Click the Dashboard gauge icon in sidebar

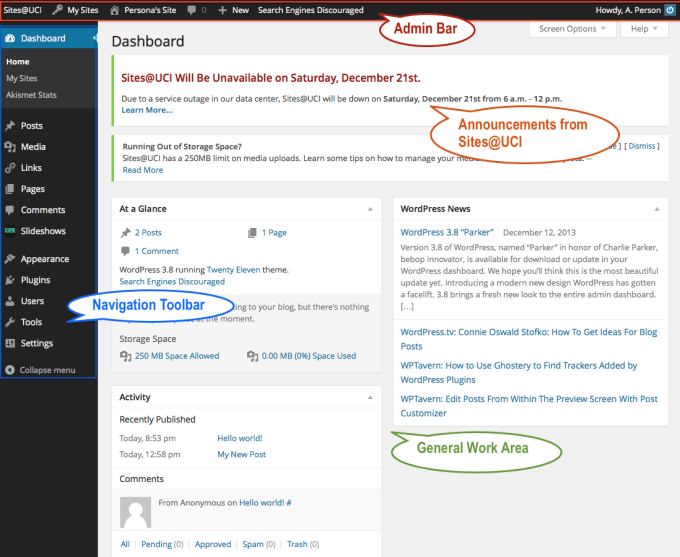(10, 38)
